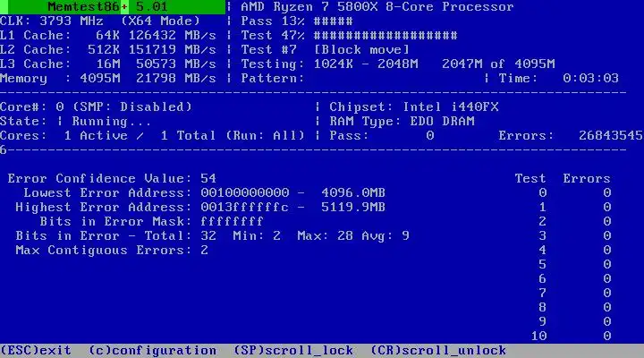
Task: Click the State Running status
Action: [x=75, y=121]
